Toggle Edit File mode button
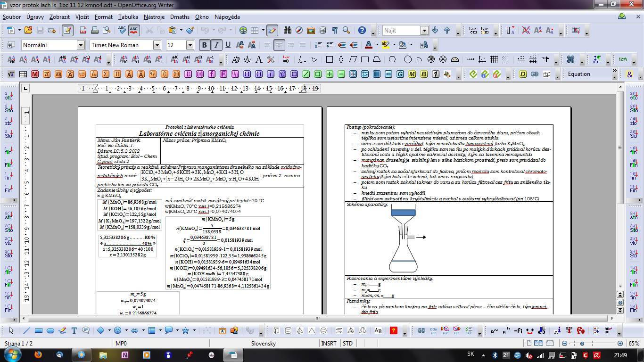The image size is (644, 362). (67, 30)
